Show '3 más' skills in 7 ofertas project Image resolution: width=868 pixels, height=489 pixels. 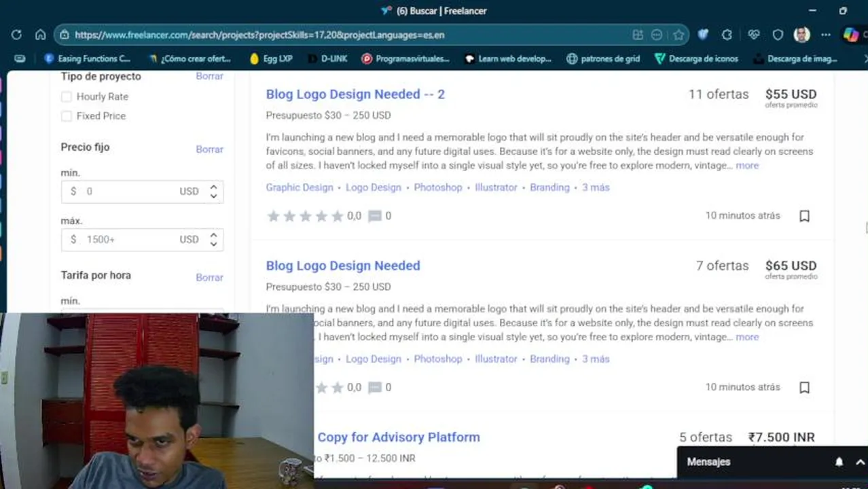point(596,359)
